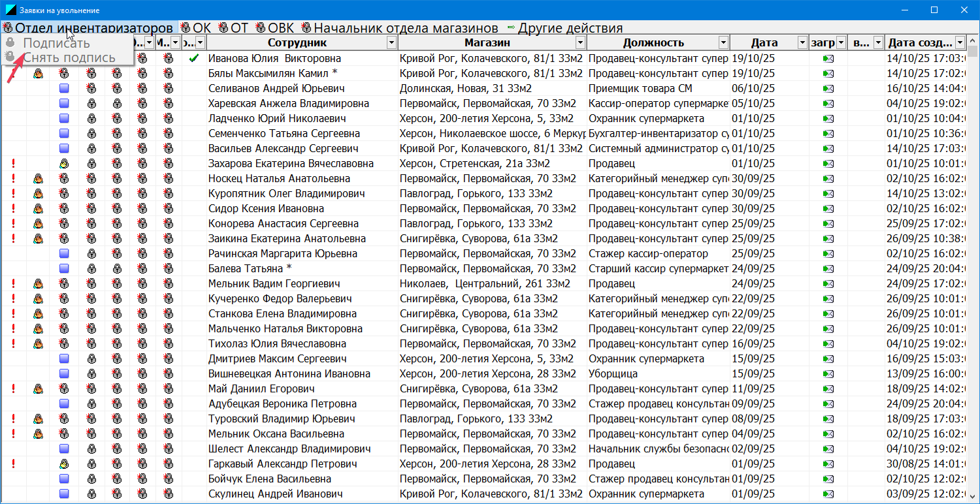The height and width of the screenshot is (504, 980).
Task: Click the red exclamation mark in Куропятник Олег row
Action: coord(13,193)
